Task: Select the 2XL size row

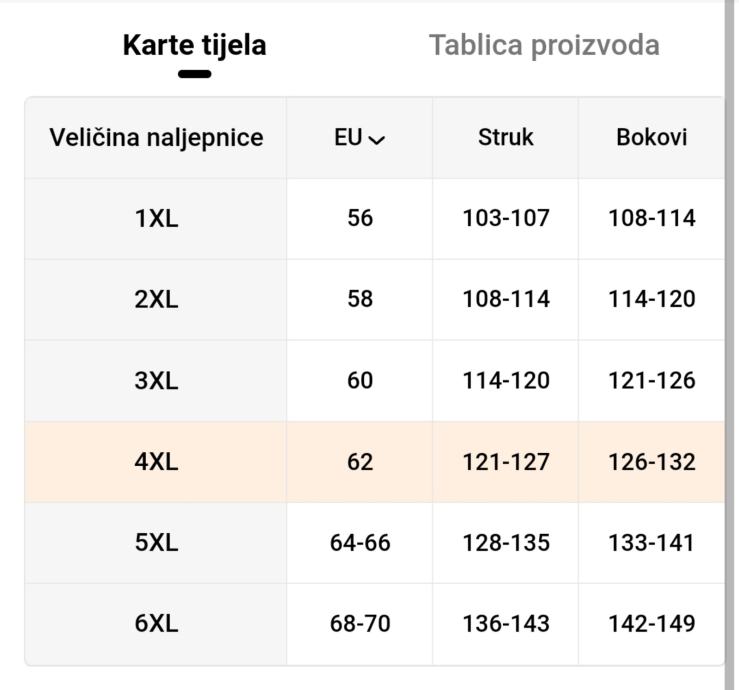Action: point(156,300)
